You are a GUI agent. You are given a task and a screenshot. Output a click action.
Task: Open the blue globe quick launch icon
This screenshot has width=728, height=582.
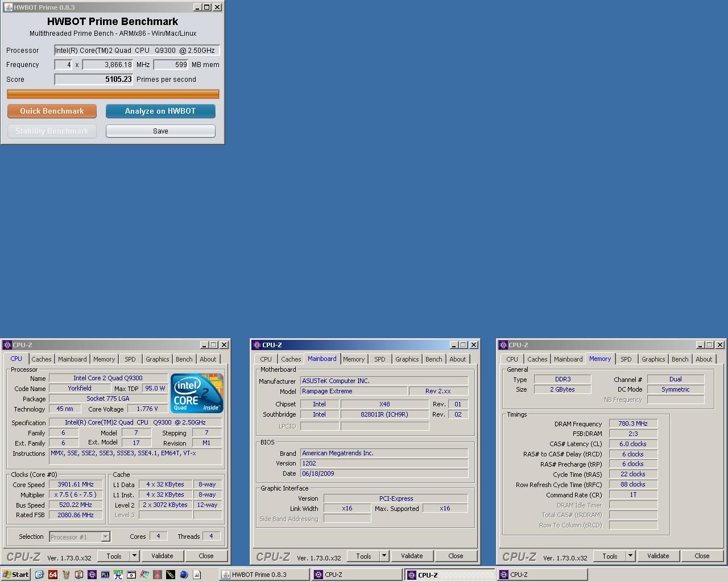coord(184,575)
